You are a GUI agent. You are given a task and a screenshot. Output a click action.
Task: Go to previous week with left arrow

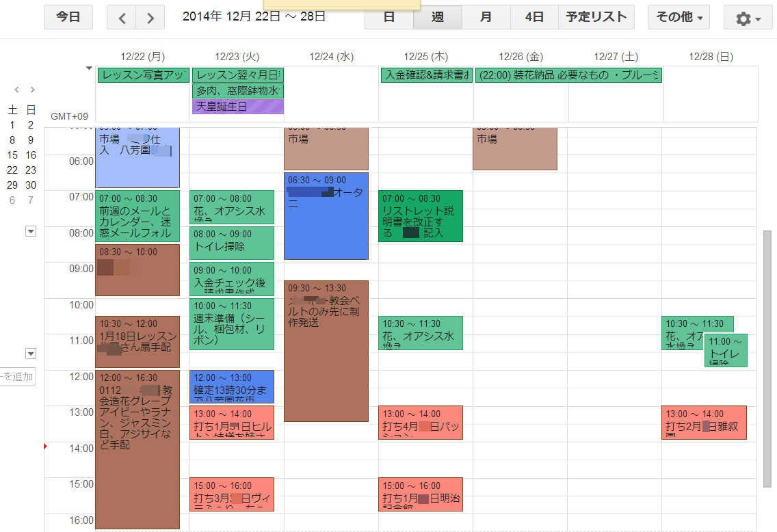click(122, 18)
